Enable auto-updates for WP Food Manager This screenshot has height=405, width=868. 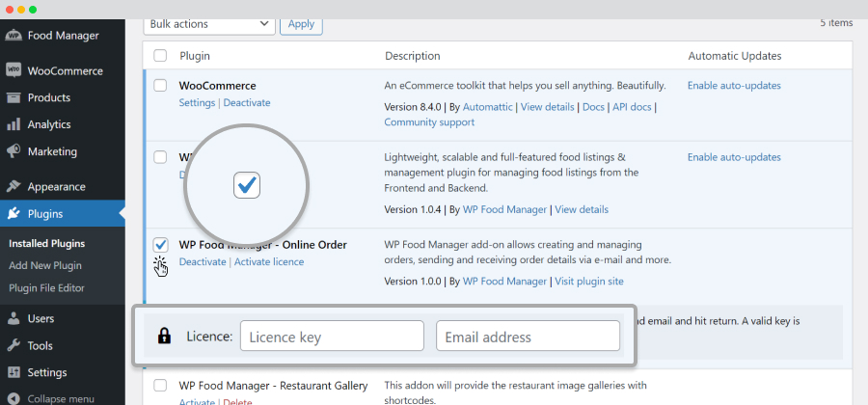tap(734, 157)
